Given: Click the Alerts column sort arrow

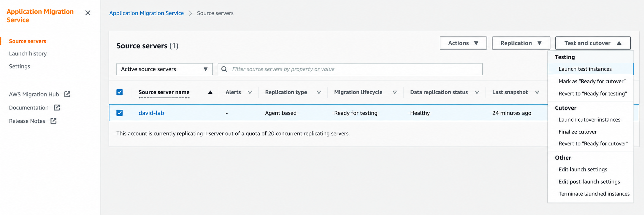Looking at the screenshot, I should pos(250,93).
